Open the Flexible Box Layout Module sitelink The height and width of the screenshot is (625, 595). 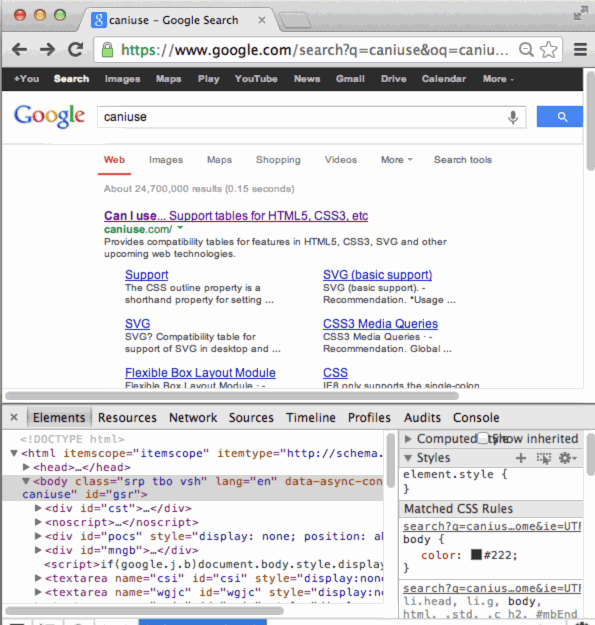(200, 373)
